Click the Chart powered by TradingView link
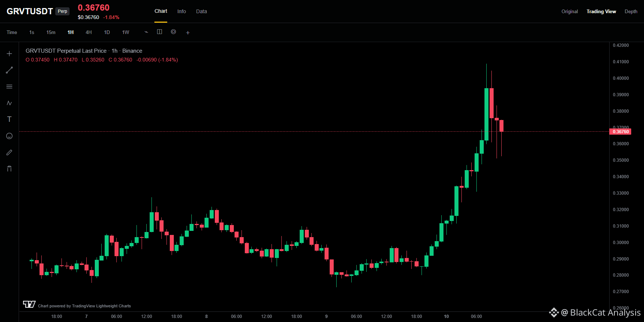This screenshot has height=322, width=644. pos(84,306)
